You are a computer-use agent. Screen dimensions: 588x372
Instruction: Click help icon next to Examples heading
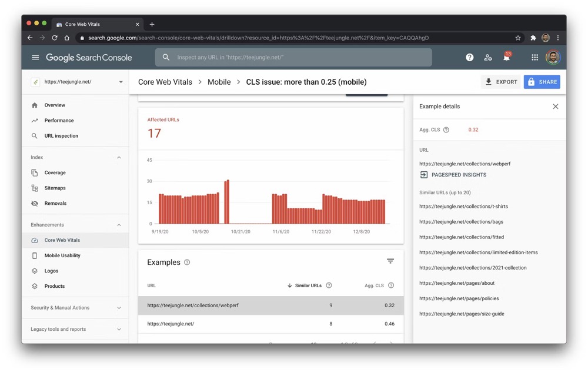[187, 263]
